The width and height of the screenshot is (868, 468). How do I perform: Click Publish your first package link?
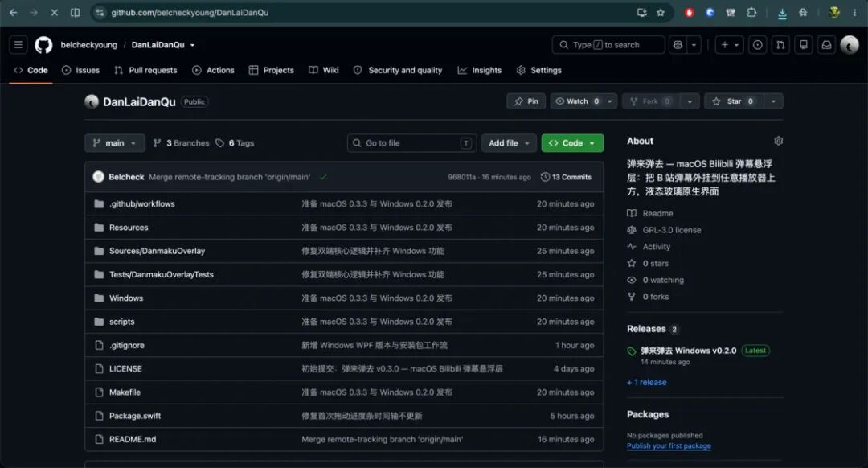669,445
